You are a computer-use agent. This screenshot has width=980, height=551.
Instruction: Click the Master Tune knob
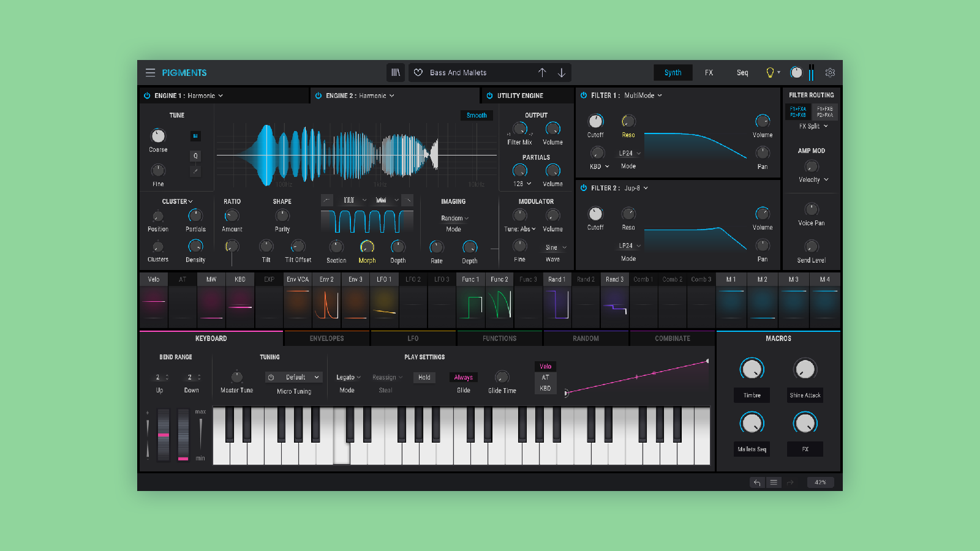coord(237,377)
